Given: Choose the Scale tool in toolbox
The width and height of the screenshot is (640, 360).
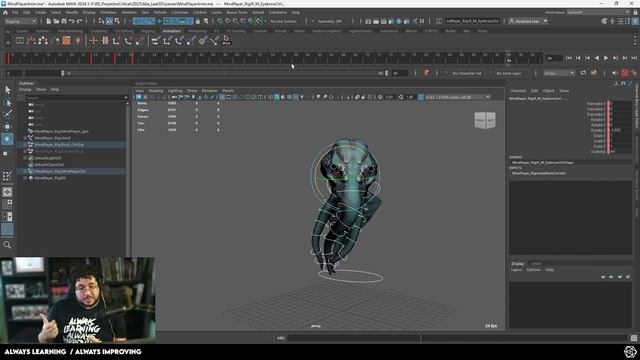Looking at the screenshot, I should pos(6,153).
